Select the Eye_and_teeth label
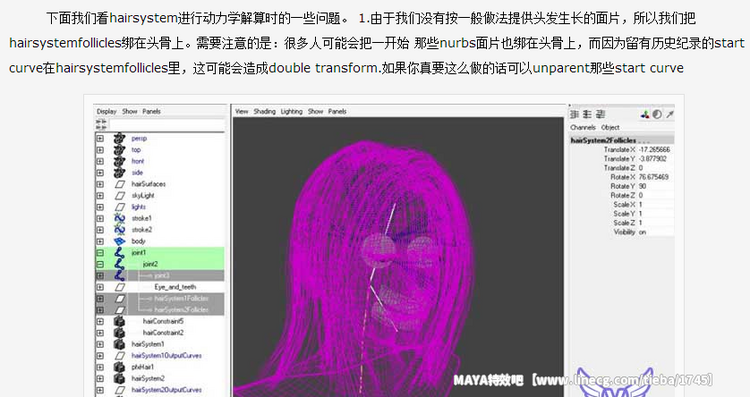Viewport: 750px width, 397px height. click(x=175, y=287)
